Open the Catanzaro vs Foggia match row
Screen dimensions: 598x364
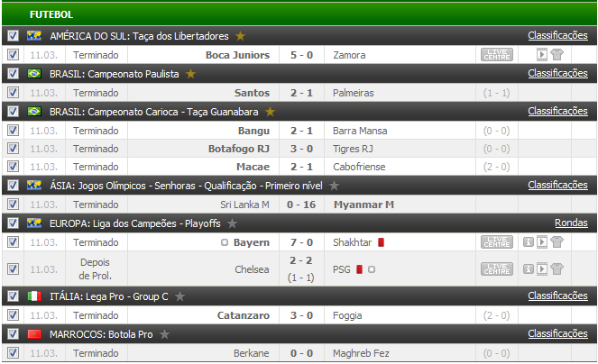(299, 315)
